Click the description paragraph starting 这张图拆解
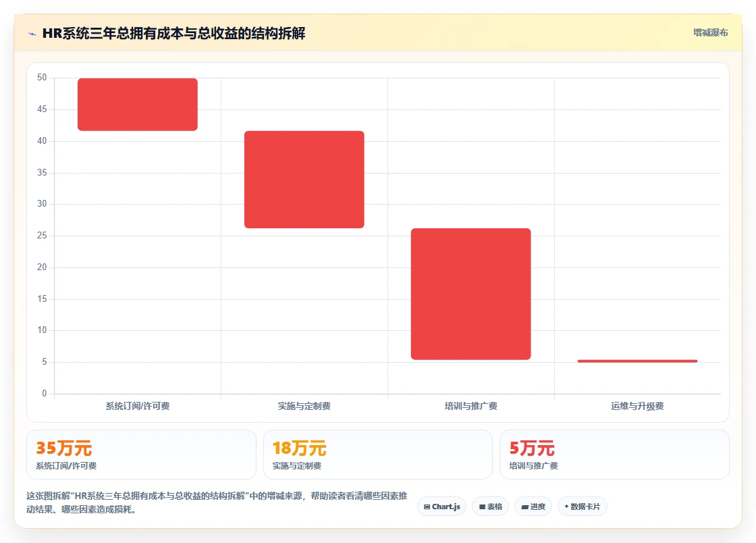The width and height of the screenshot is (756, 543). 217,502
